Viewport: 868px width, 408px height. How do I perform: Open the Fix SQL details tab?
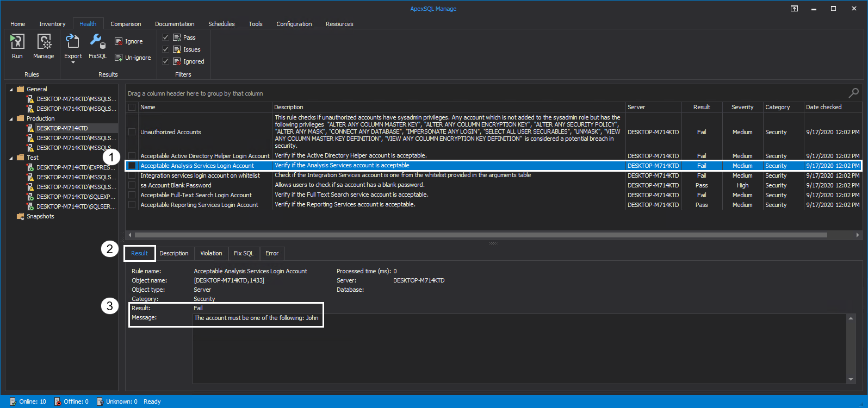[x=244, y=254]
